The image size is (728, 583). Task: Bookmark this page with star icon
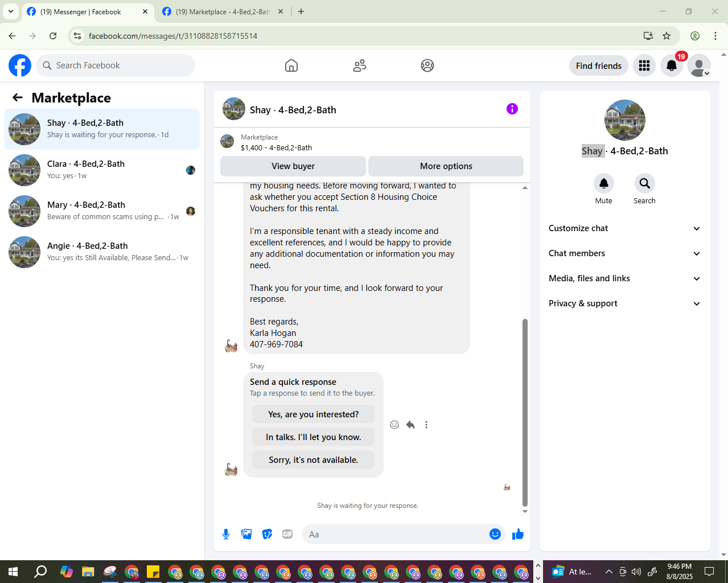pyautogui.click(x=667, y=36)
